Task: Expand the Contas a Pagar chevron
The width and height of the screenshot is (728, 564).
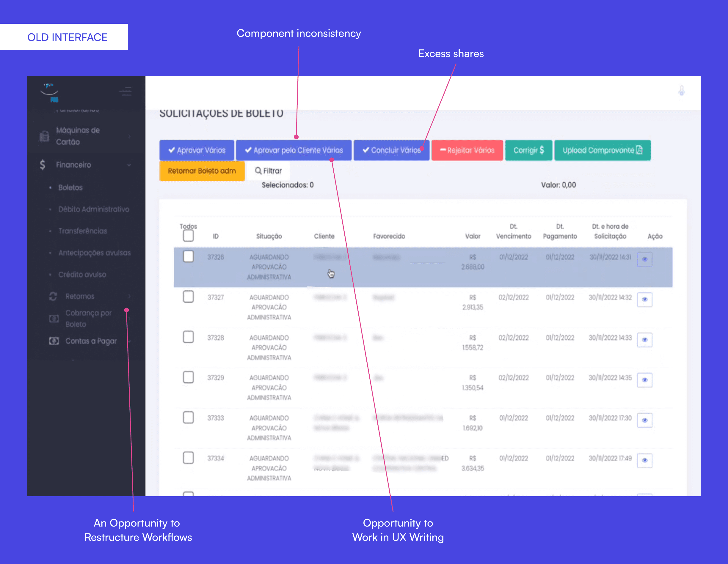Action: (x=129, y=341)
